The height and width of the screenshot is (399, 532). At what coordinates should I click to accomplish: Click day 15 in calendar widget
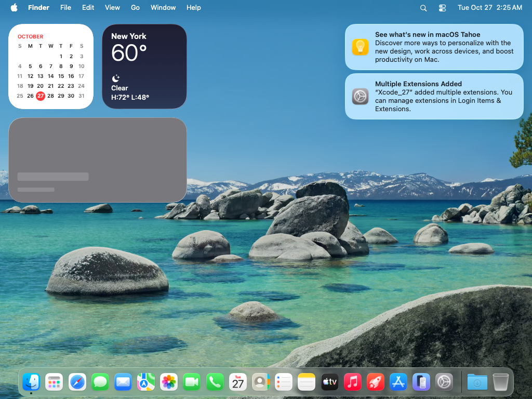(61, 76)
